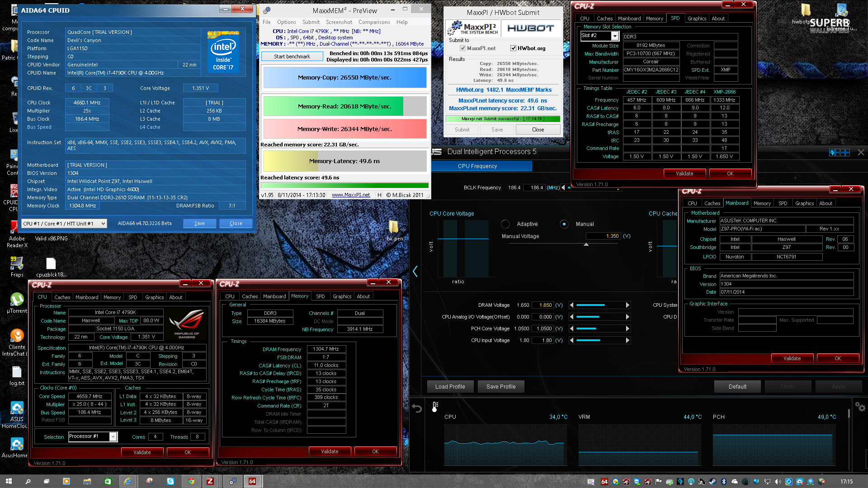Click Start benchmark in MaxxMEM

[292, 56]
